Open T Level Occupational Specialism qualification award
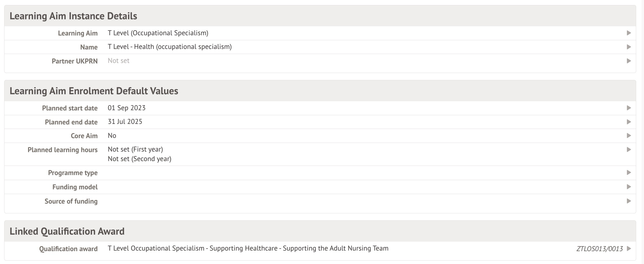 tap(248, 248)
